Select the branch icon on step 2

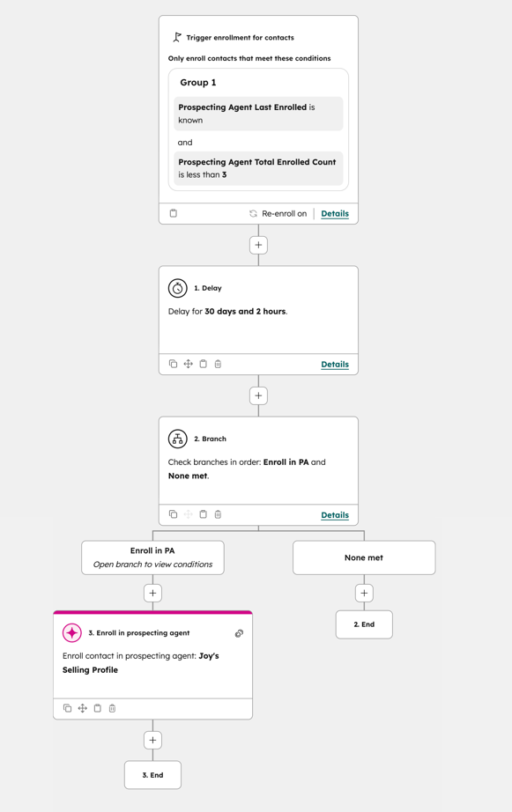[177, 439]
